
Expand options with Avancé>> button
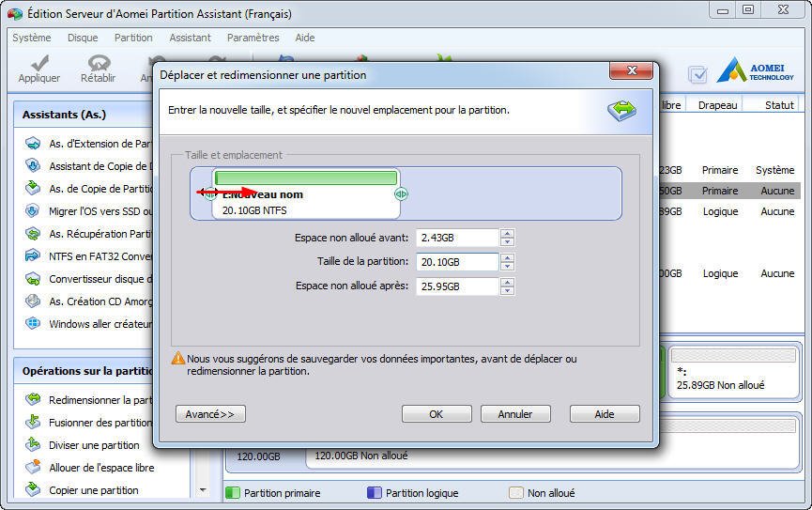[210, 414]
